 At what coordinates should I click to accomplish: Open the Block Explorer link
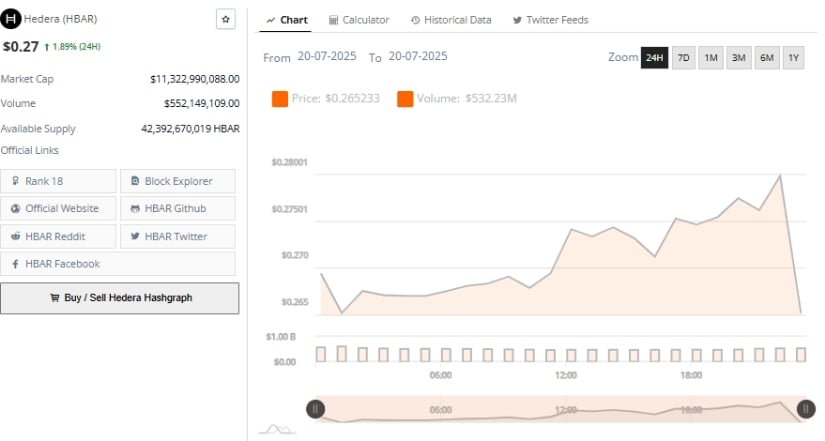coord(178,181)
